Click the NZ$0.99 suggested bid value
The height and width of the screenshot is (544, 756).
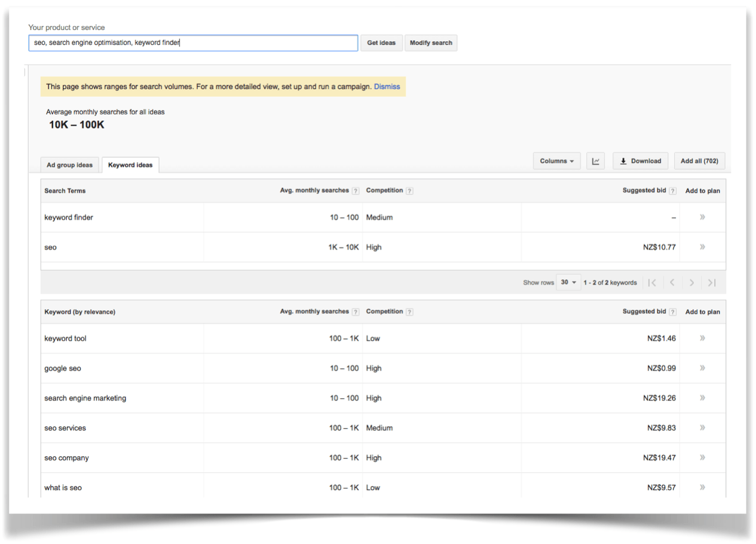click(662, 368)
